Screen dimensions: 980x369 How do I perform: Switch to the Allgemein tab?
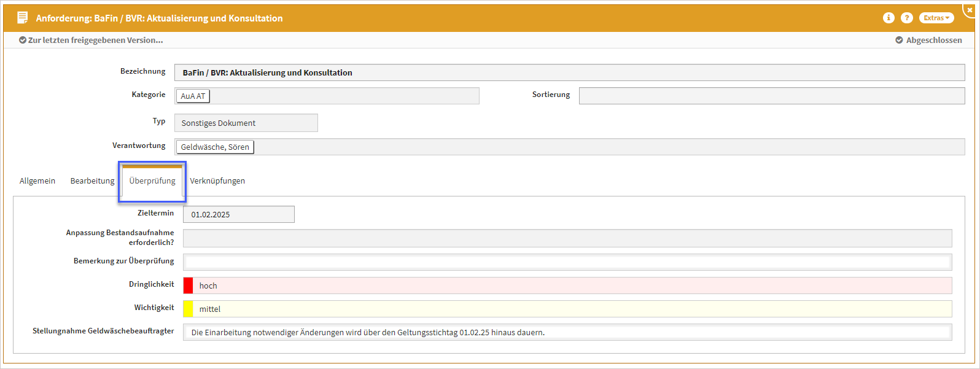37,181
